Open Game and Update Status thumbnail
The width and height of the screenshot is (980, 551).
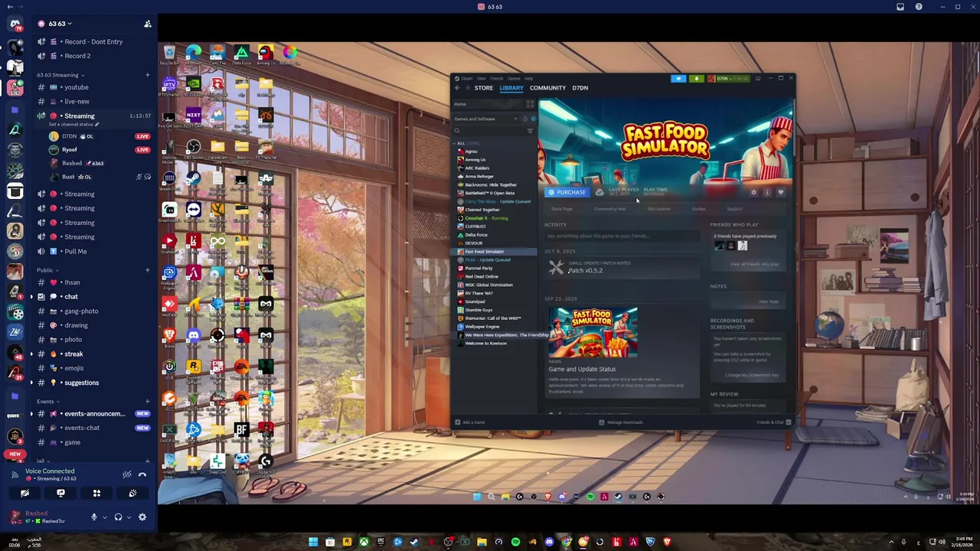click(x=593, y=332)
